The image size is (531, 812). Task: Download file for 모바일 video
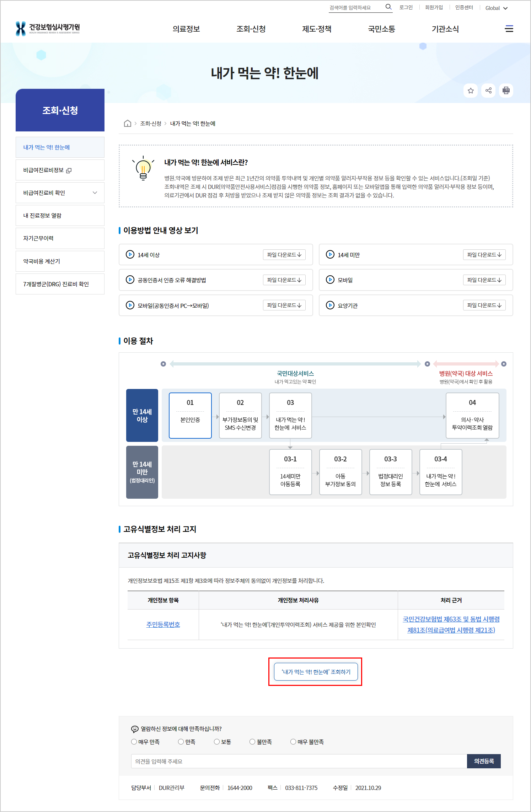(484, 280)
